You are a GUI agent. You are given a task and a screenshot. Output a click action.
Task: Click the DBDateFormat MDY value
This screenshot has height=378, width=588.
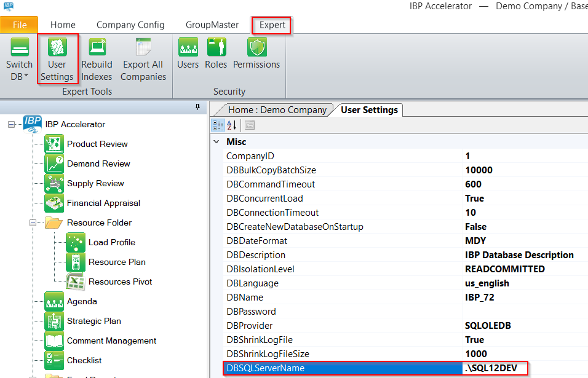tap(475, 241)
